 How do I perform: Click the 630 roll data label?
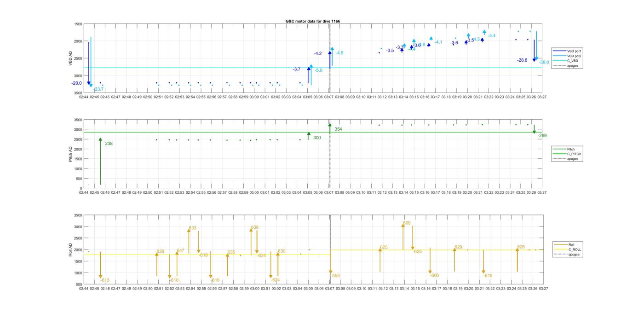282,251
